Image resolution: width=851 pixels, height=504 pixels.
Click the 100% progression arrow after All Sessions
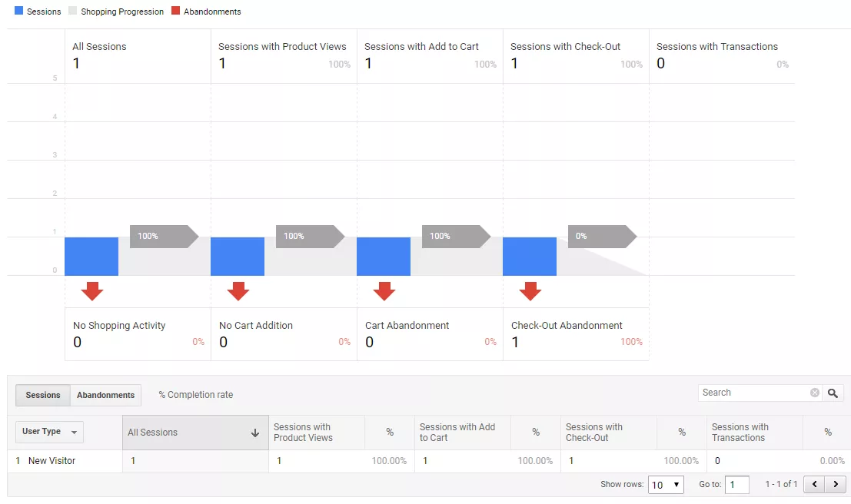point(165,236)
